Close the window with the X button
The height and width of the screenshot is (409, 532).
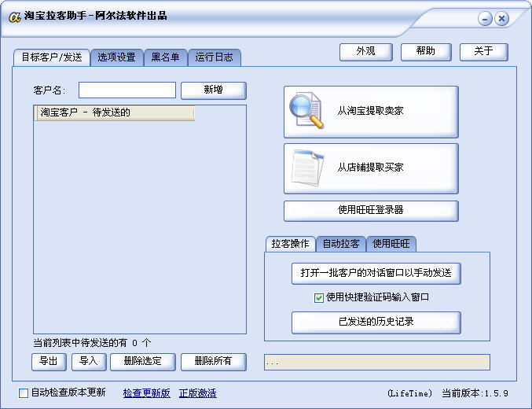point(501,19)
